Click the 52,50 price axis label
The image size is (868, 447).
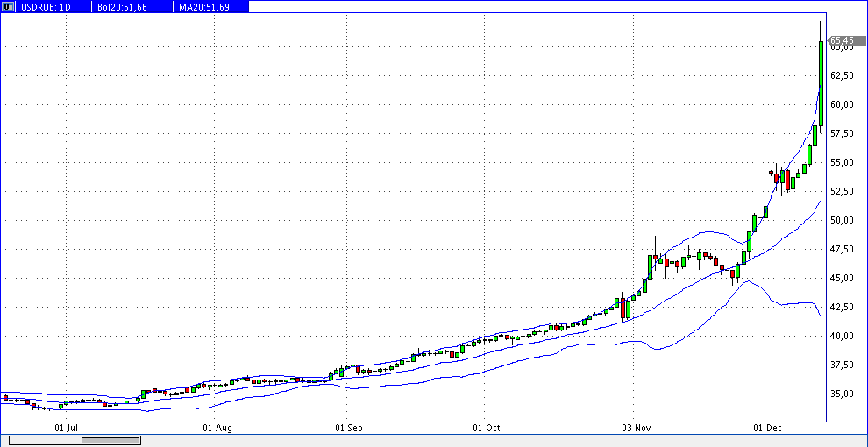pyautogui.click(x=842, y=191)
